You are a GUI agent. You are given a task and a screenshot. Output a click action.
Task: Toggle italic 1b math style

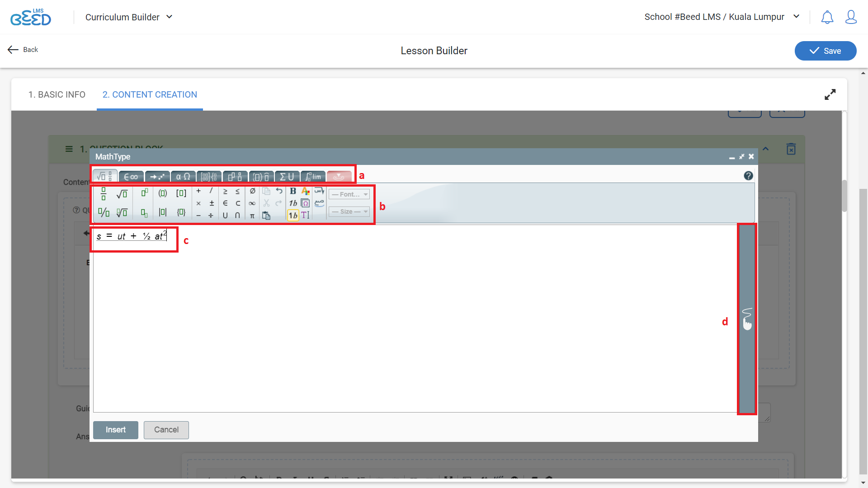[x=293, y=203]
